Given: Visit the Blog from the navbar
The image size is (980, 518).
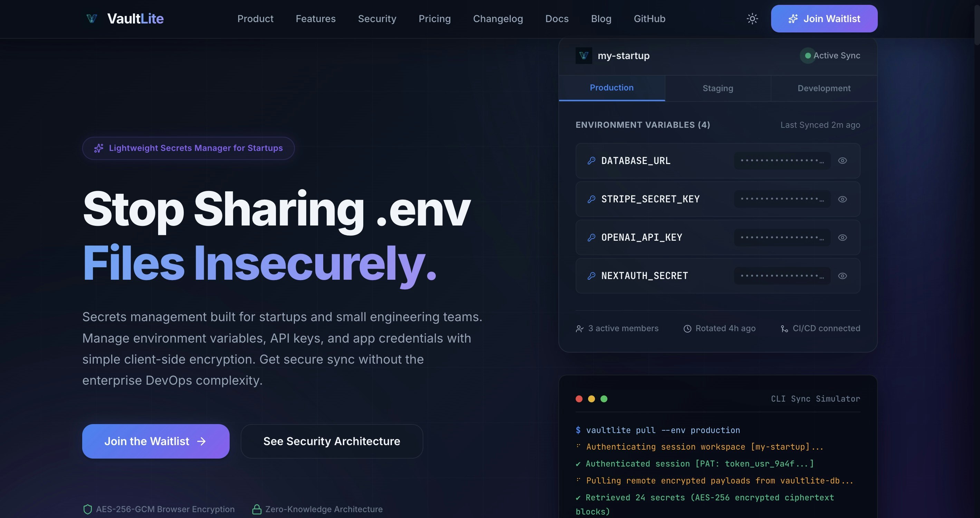Looking at the screenshot, I should [601, 19].
